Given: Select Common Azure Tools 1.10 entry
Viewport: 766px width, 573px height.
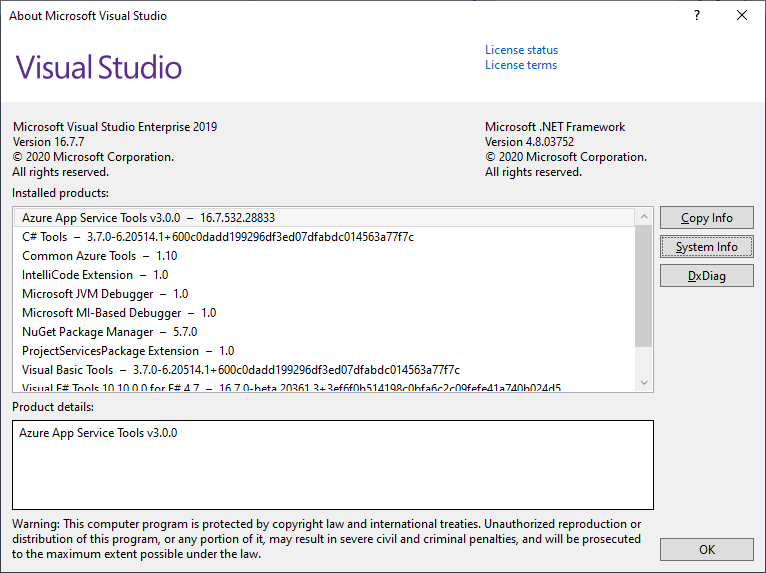Looking at the screenshot, I should tap(324, 256).
